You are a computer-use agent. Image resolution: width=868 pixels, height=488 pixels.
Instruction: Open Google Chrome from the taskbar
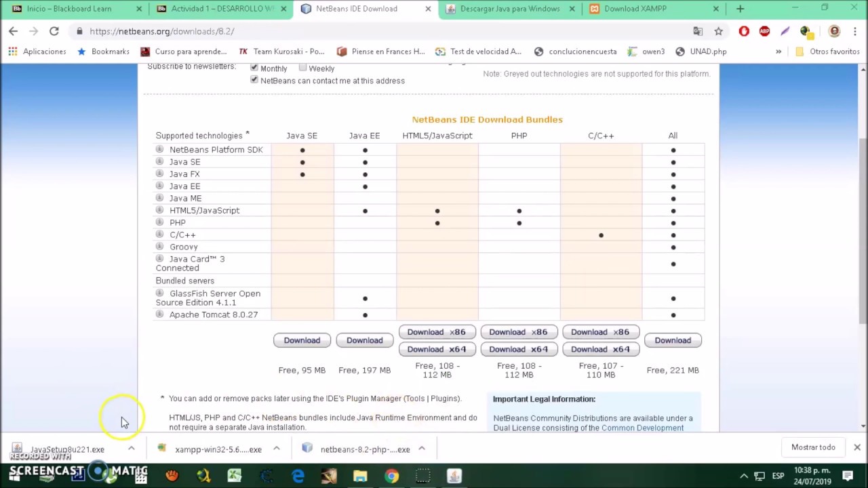(x=391, y=476)
